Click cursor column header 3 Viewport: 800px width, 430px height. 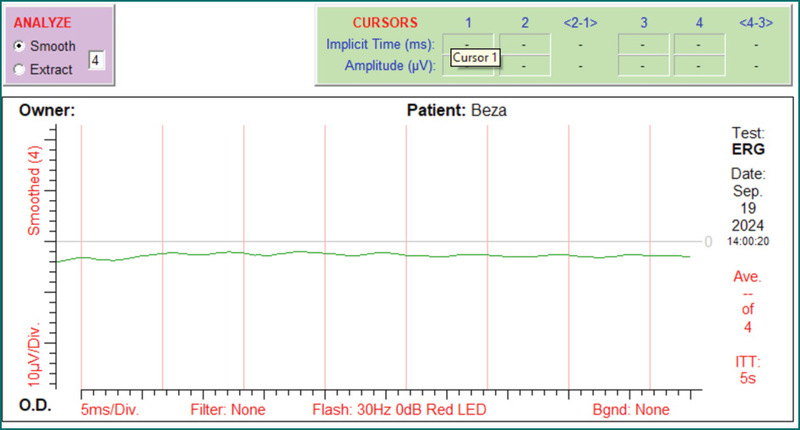pyautogui.click(x=644, y=22)
